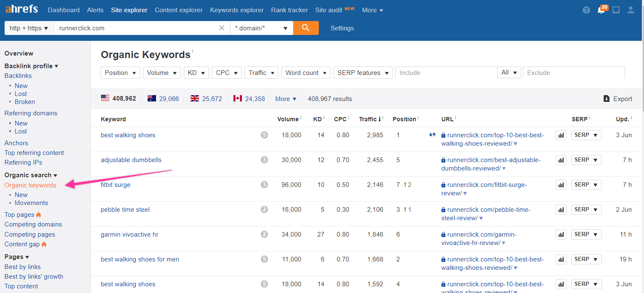Image resolution: width=644 pixels, height=293 pixels.
Task: Open the notifications bell icon
Action: [x=602, y=9]
